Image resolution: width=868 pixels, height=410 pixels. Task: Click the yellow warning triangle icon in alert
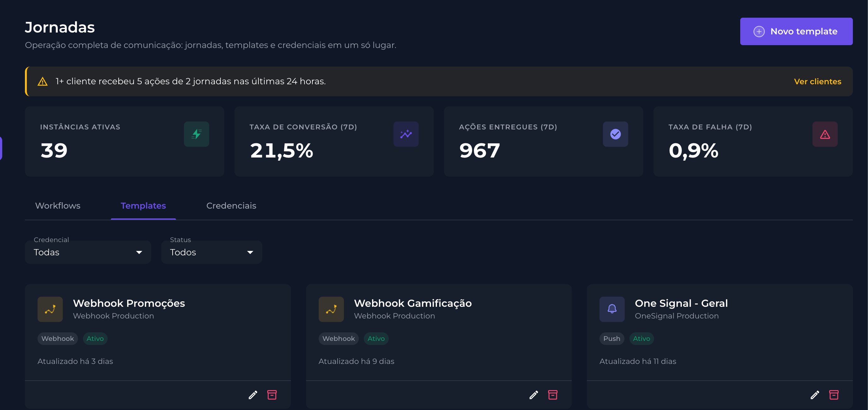pos(43,82)
